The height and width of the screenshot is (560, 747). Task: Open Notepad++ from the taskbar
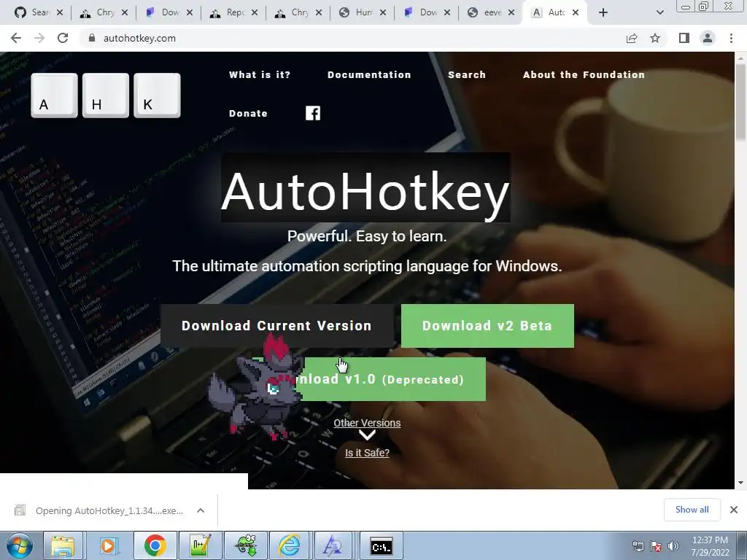200,545
